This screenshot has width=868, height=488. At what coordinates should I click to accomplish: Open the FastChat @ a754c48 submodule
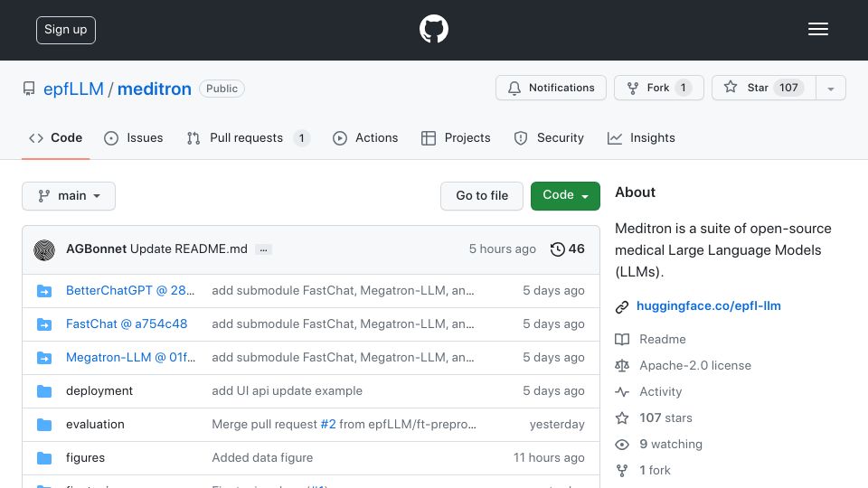[x=127, y=324]
